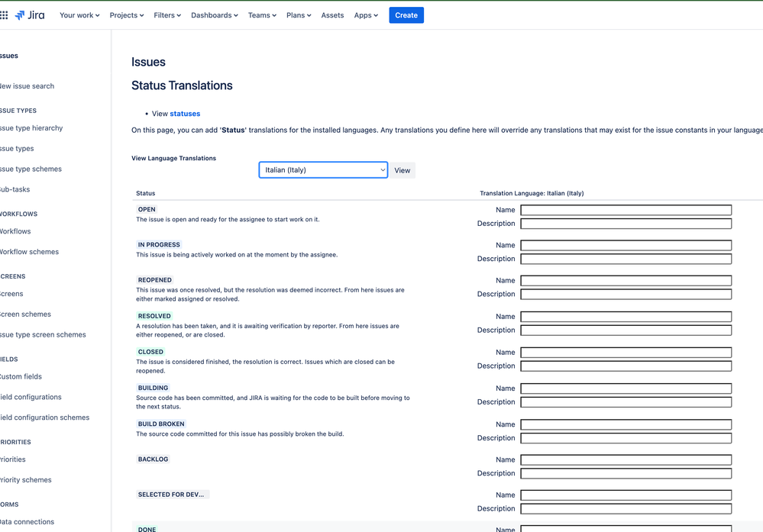
Task: Click the Description field for BUILD BROKEN
Action: pos(626,438)
